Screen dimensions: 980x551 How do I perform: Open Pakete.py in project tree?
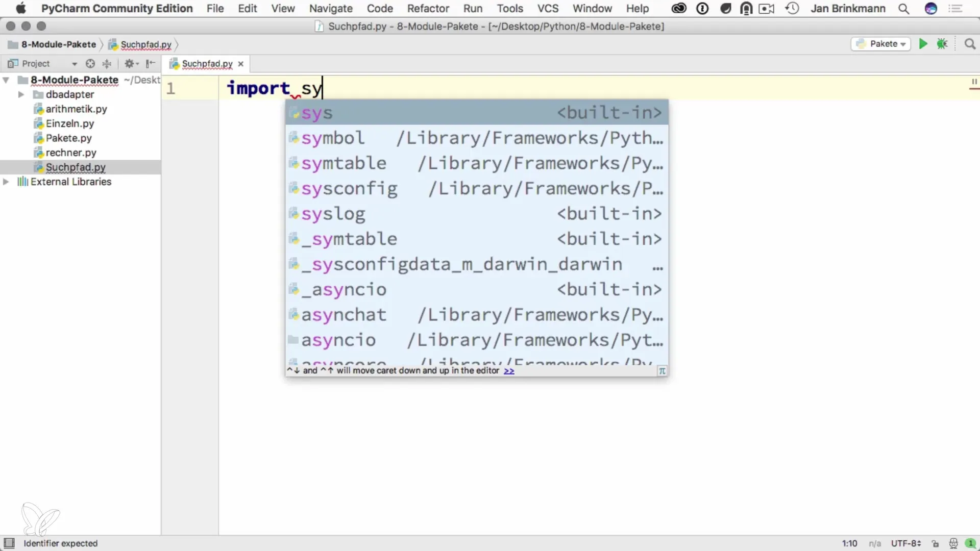pos(68,138)
